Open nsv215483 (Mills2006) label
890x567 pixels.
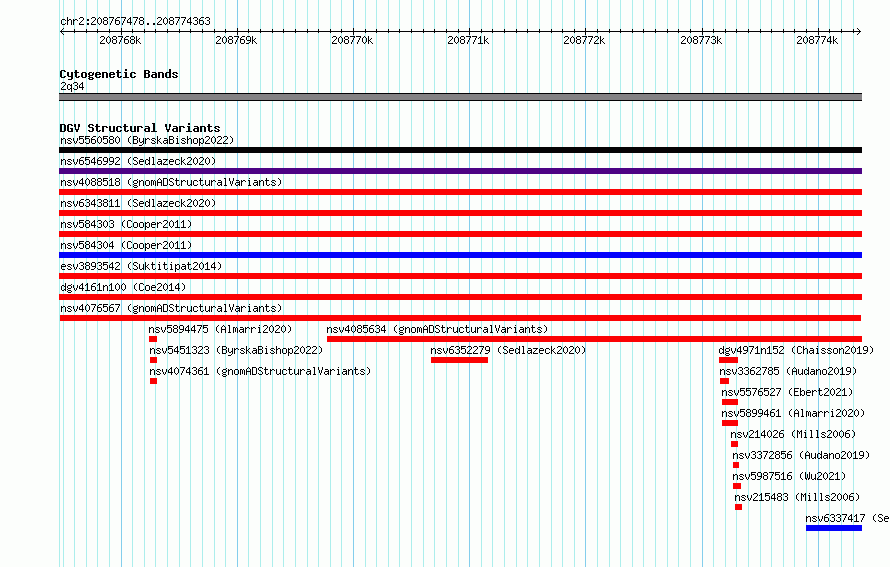(797, 497)
